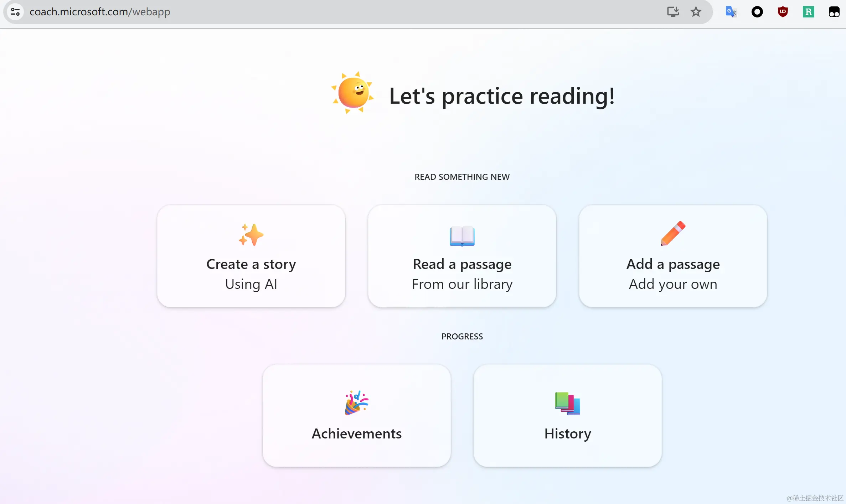Image resolution: width=846 pixels, height=504 pixels.
Task: Open Create a story Using AI
Action: tap(251, 256)
